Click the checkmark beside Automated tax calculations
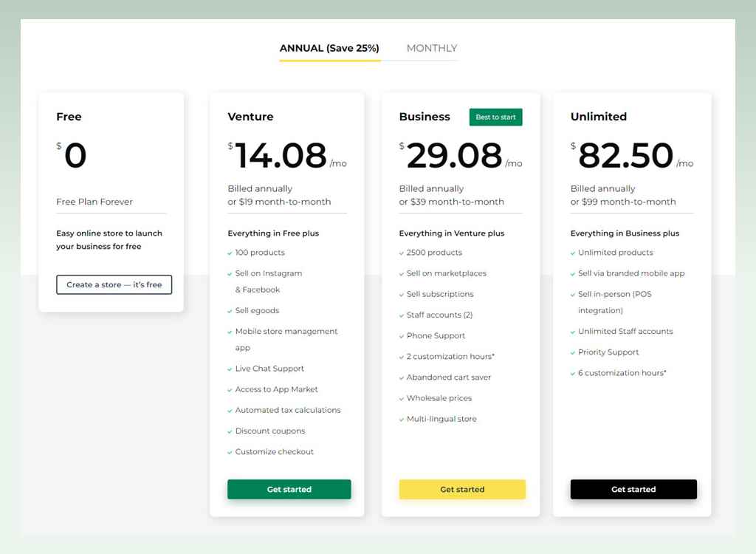This screenshot has width=756, height=554. pos(230,410)
